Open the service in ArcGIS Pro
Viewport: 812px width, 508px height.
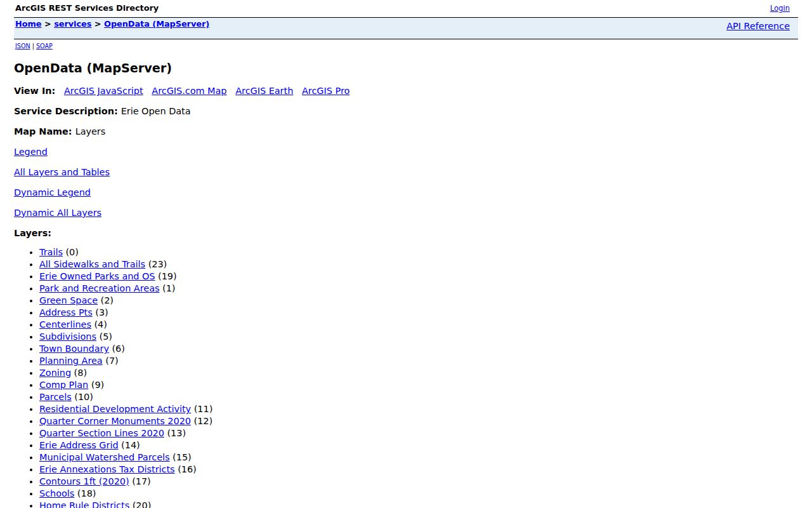click(325, 91)
